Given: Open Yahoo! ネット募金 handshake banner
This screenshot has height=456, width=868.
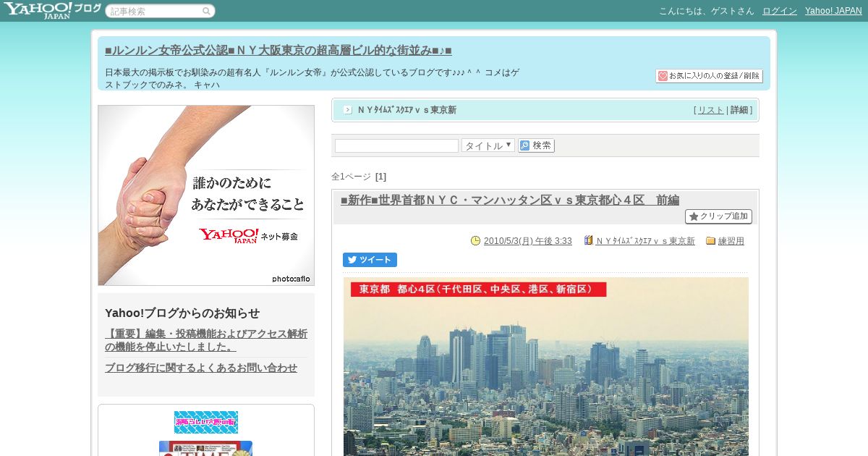Looking at the screenshot, I should click(206, 195).
